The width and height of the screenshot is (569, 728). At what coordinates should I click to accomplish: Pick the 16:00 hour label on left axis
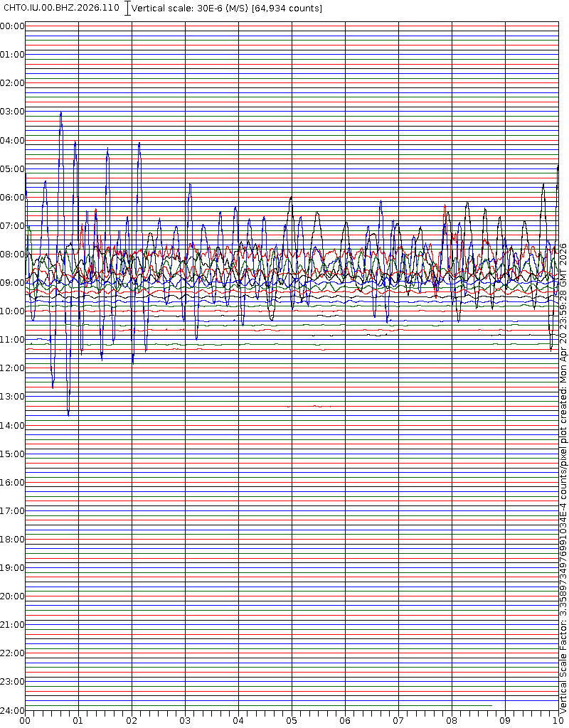pos(12,483)
